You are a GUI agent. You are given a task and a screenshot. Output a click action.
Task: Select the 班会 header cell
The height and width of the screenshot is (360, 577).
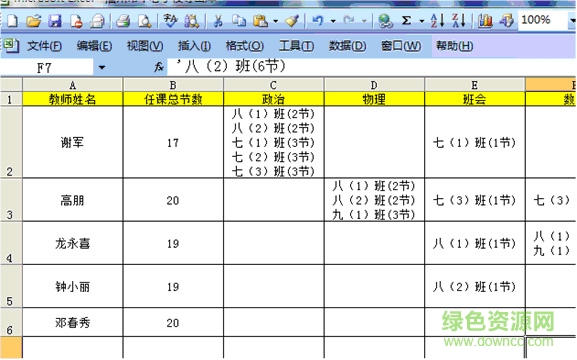click(474, 99)
